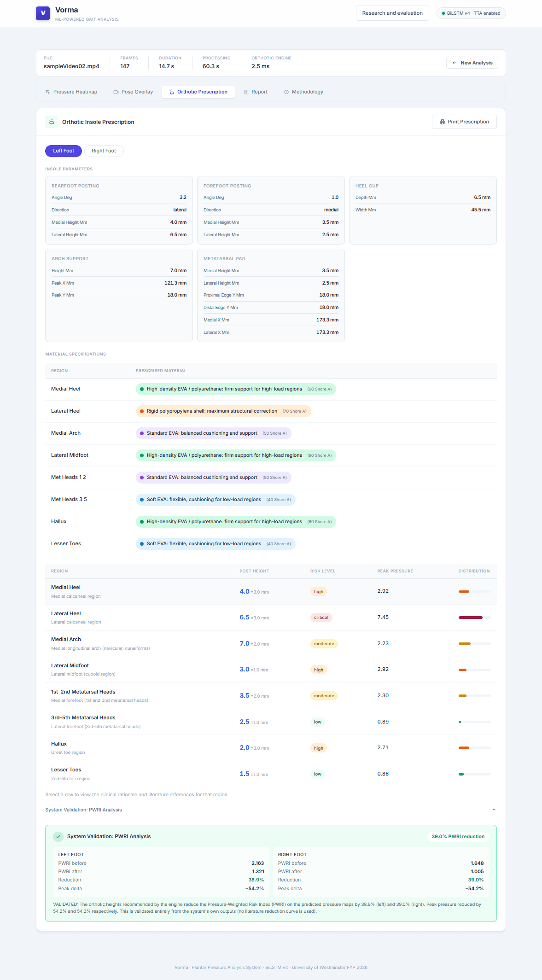Select the Left Foot toggle

64,151
